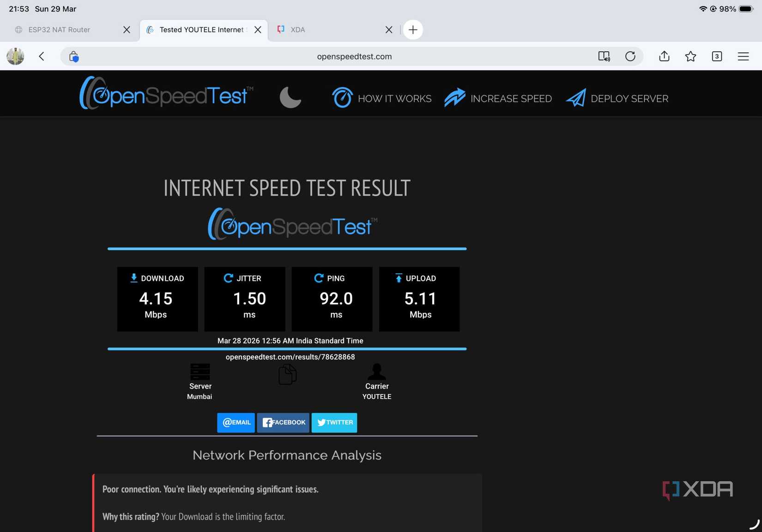
Task: Copy result link with the copy icon
Action: pyautogui.click(x=287, y=374)
